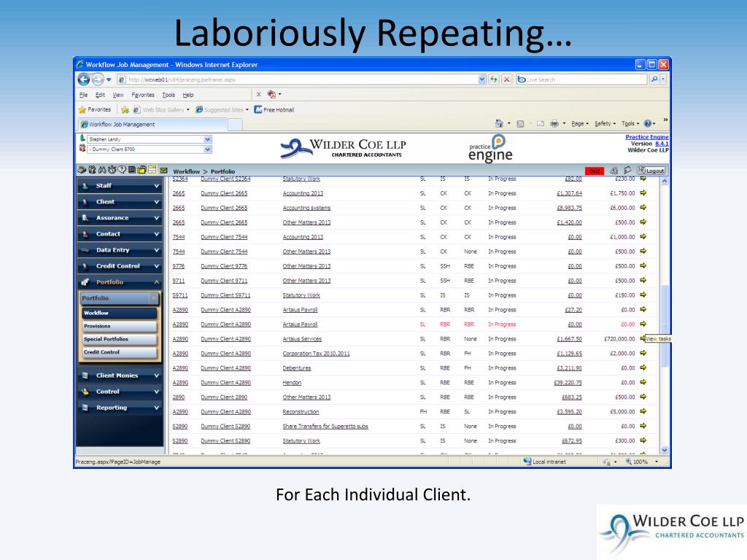The image size is (747, 560).
Task: Open the File menu
Action: pyautogui.click(x=83, y=95)
